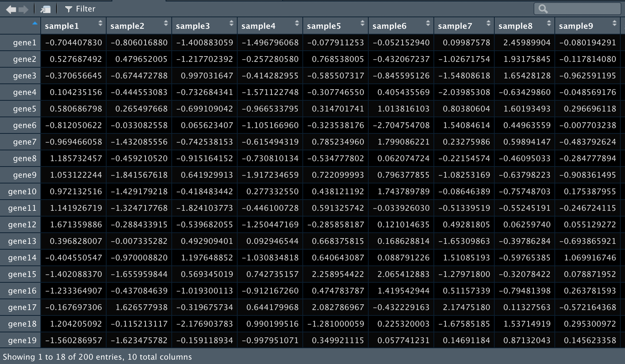Click the magnifying glass search icon
This screenshot has height=364, width=625.
[544, 9]
